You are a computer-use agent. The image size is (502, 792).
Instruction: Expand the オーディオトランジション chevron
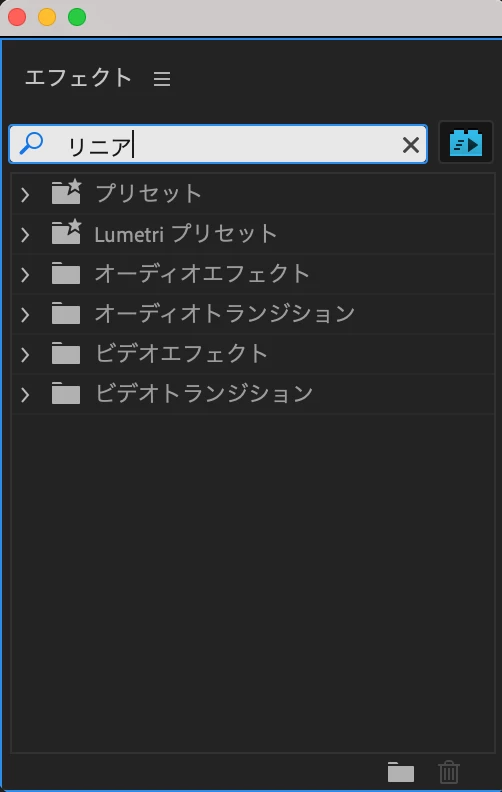click(x=25, y=315)
